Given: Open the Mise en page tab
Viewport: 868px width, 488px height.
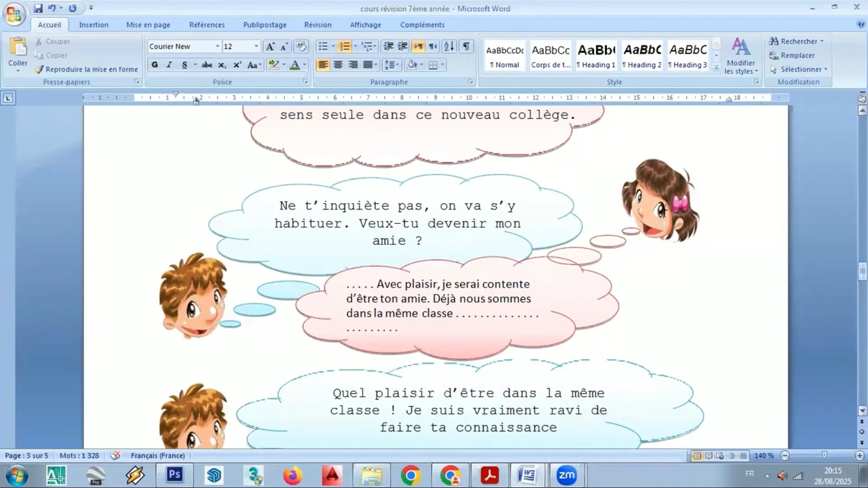Looking at the screenshot, I should pyautogui.click(x=148, y=25).
